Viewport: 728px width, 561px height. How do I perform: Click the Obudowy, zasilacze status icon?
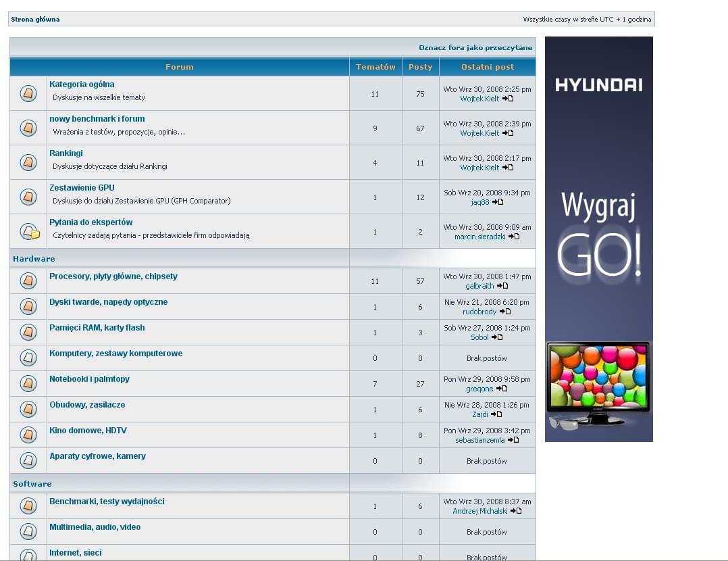click(x=28, y=409)
